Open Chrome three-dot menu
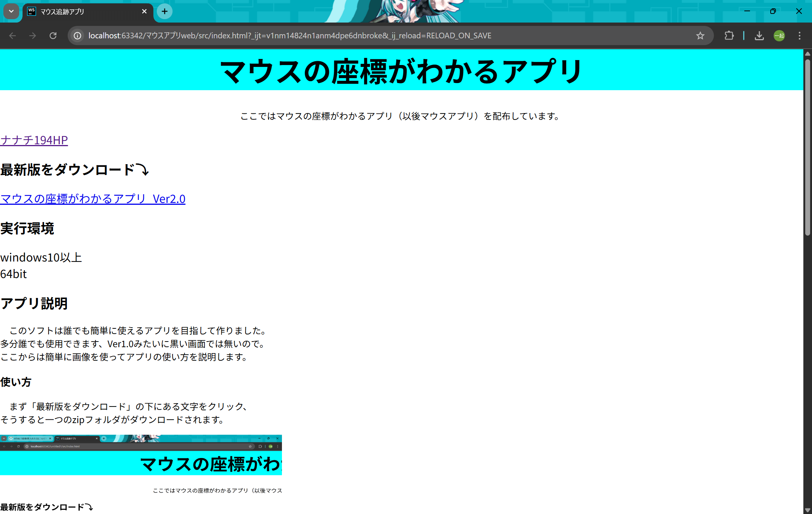The width and height of the screenshot is (812, 514). [800, 36]
